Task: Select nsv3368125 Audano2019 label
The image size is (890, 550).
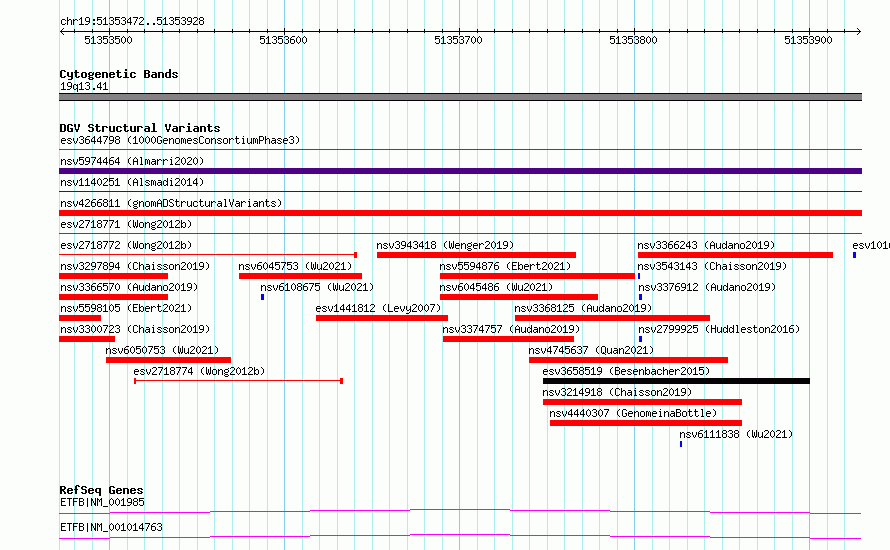Action: (x=583, y=308)
